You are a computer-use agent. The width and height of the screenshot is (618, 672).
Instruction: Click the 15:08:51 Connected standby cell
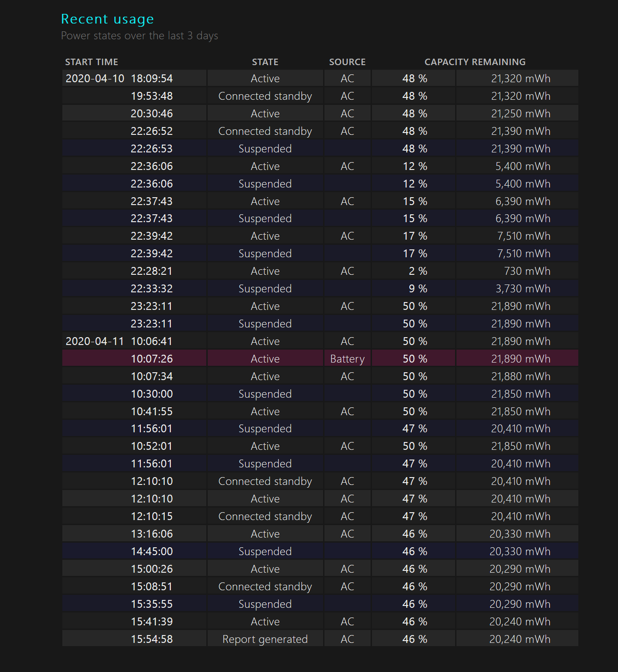pyautogui.click(x=265, y=587)
